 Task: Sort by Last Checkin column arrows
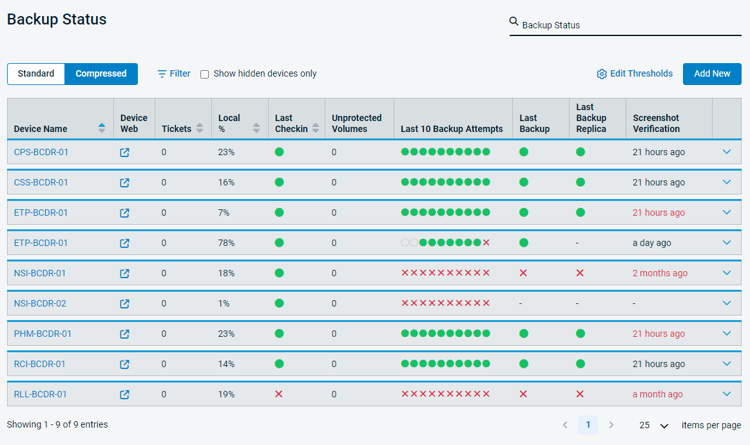pyautogui.click(x=316, y=128)
